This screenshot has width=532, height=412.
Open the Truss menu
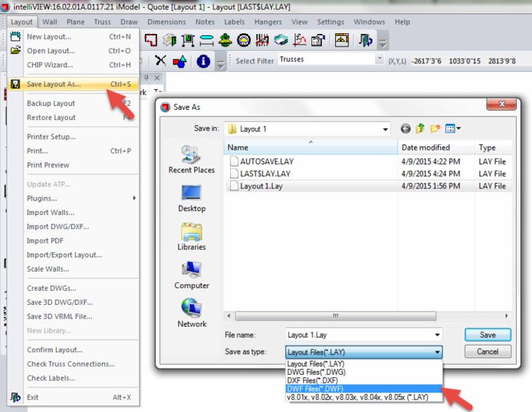coord(102,22)
